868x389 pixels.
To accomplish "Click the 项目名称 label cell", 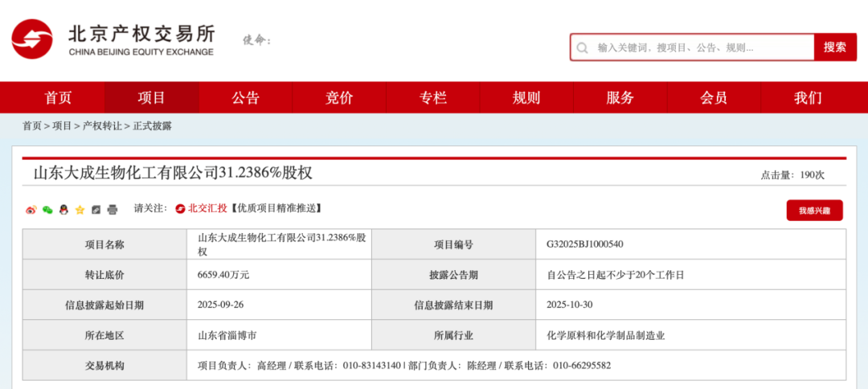I will [x=104, y=244].
